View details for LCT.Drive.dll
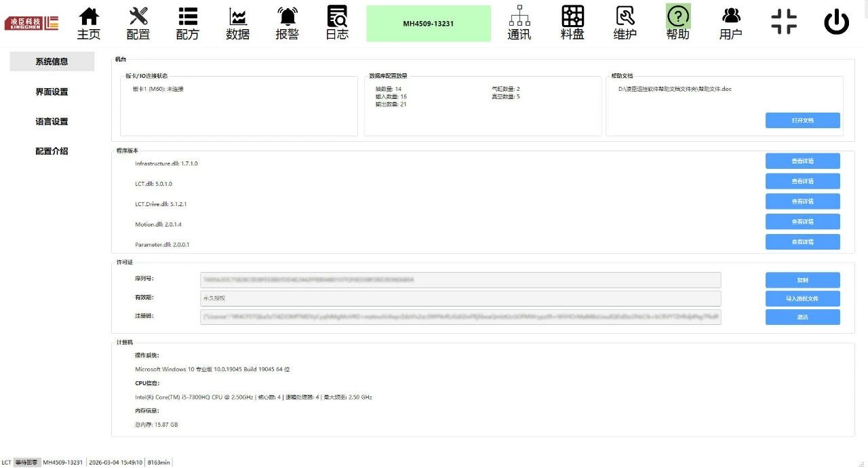 point(803,201)
